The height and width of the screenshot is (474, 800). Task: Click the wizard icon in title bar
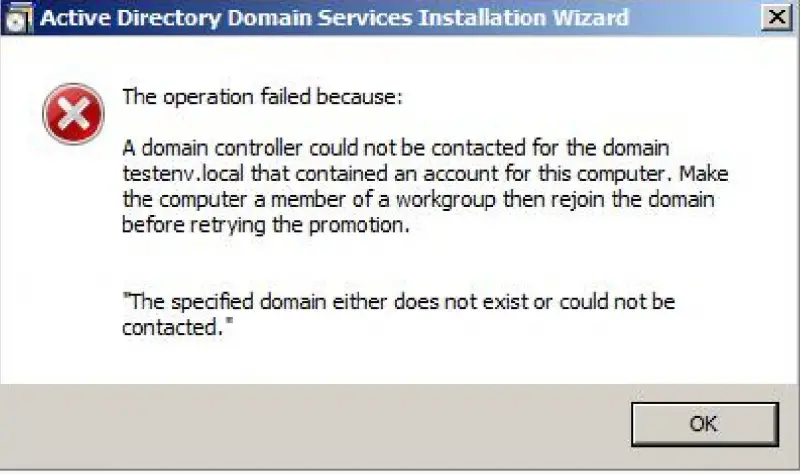[19, 18]
